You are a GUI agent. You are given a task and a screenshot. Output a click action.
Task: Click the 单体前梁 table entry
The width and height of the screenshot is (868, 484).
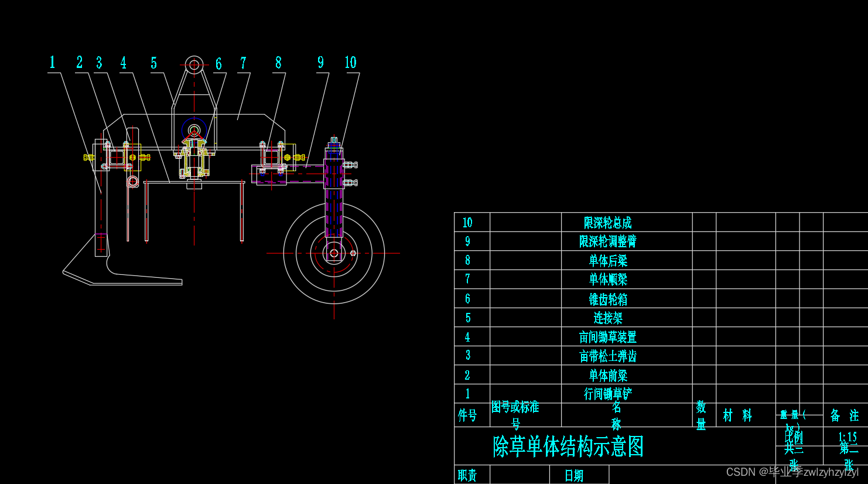pyautogui.click(x=608, y=375)
